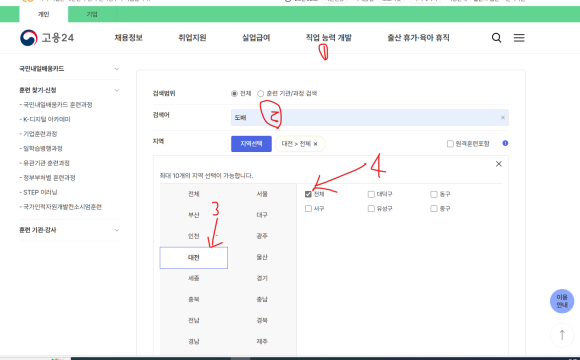Select 대전 in the region list
Image resolution: width=580 pixels, height=360 pixels.
193,258
